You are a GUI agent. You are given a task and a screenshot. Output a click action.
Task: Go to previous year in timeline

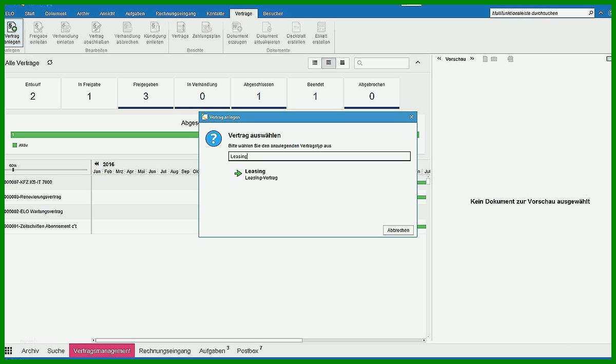(x=97, y=164)
